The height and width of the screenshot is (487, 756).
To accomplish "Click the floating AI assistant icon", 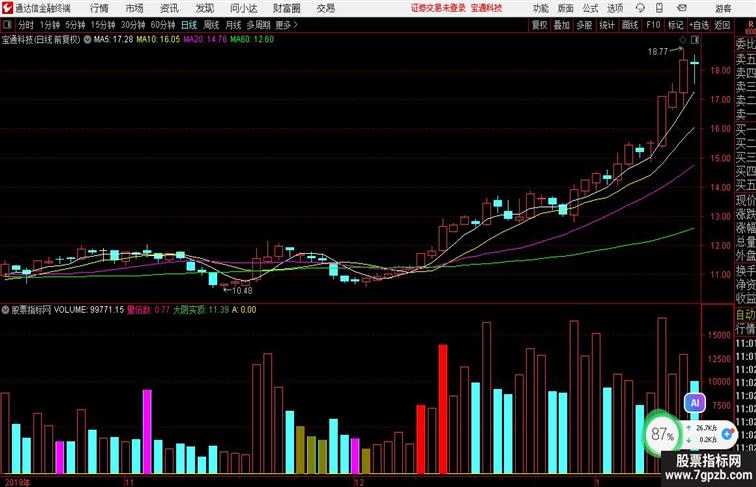I will point(695,403).
